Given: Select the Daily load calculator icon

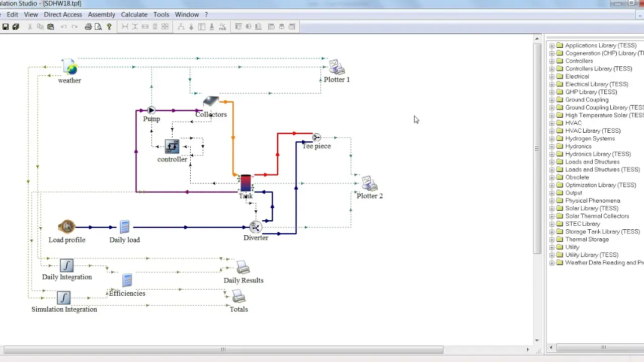Looking at the screenshot, I should (125, 227).
